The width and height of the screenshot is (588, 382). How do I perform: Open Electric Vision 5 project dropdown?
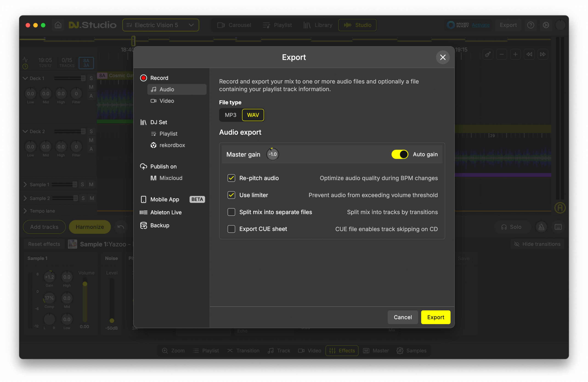[x=160, y=25]
